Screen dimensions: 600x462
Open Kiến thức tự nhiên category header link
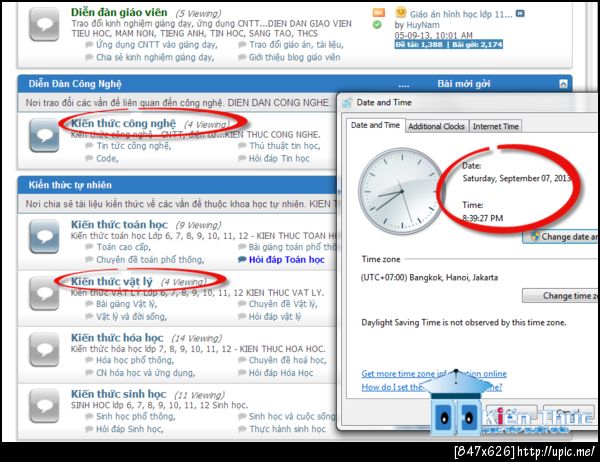pyautogui.click(x=70, y=185)
